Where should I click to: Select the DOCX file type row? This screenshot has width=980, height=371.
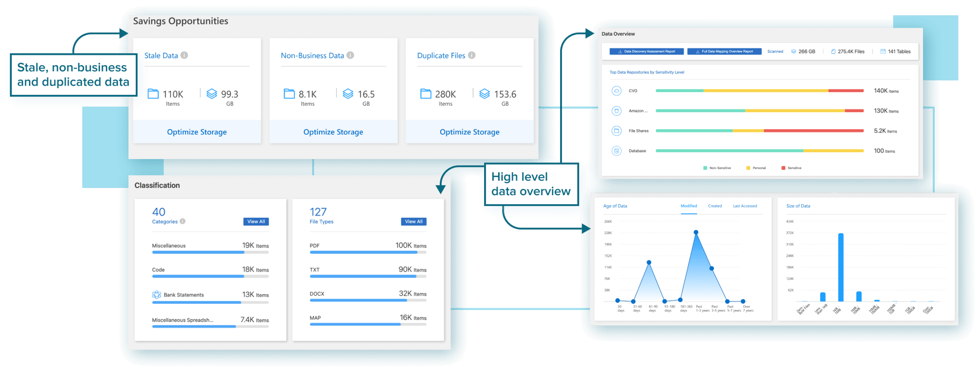[368, 296]
